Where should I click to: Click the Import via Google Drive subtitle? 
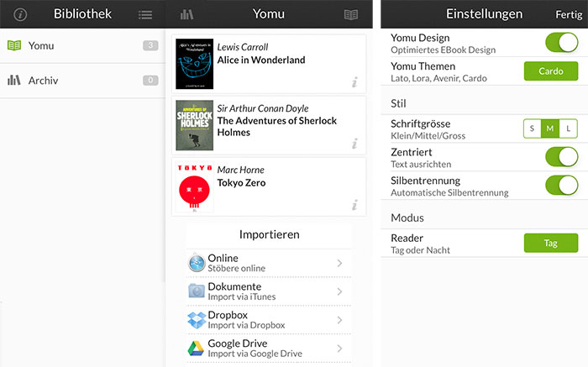click(x=255, y=354)
